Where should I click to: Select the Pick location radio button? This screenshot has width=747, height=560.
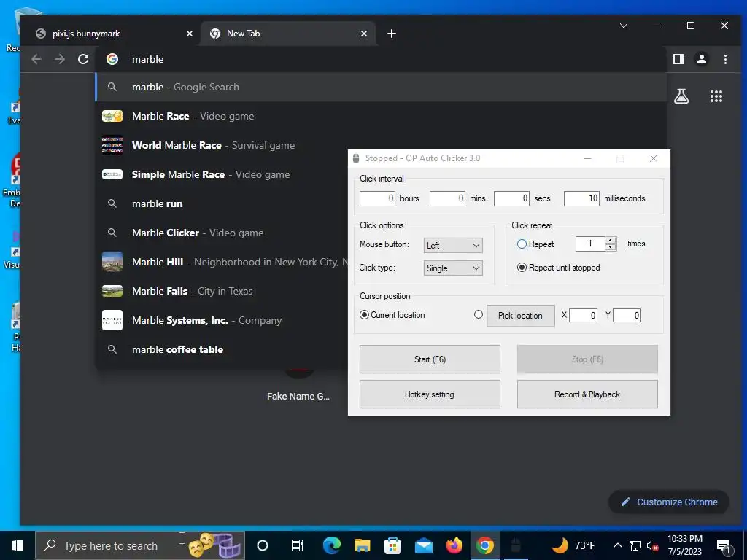point(479,314)
